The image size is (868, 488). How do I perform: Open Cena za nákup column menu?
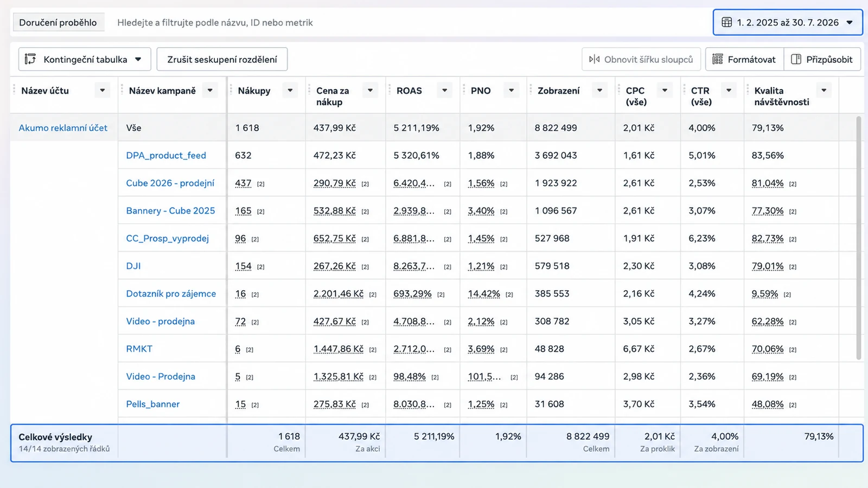[370, 91]
